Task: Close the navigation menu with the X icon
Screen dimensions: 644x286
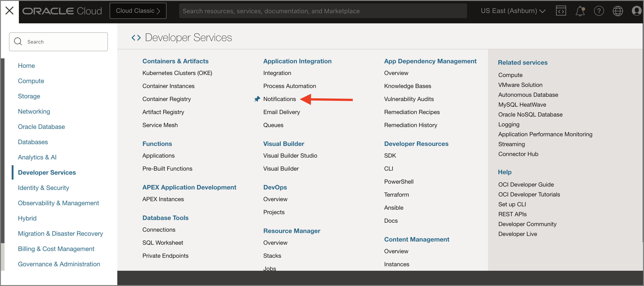Action: click(x=9, y=11)
